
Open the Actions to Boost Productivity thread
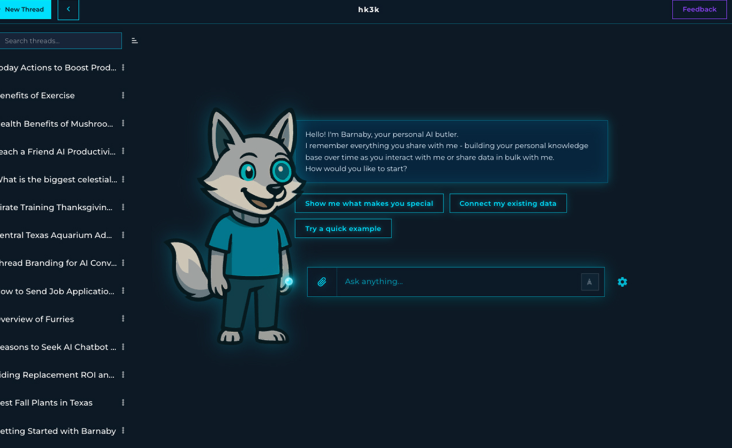pyautogui.click(x=58, y=68)
